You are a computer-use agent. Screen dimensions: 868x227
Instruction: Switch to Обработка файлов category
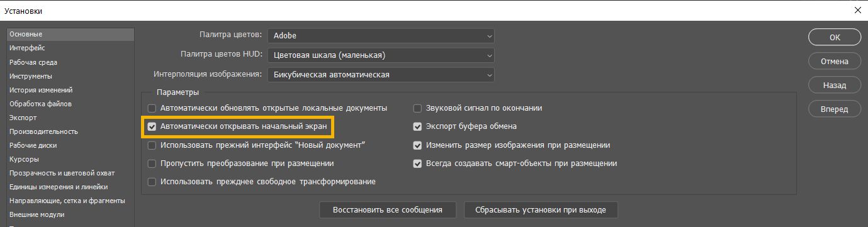point(70,104)
